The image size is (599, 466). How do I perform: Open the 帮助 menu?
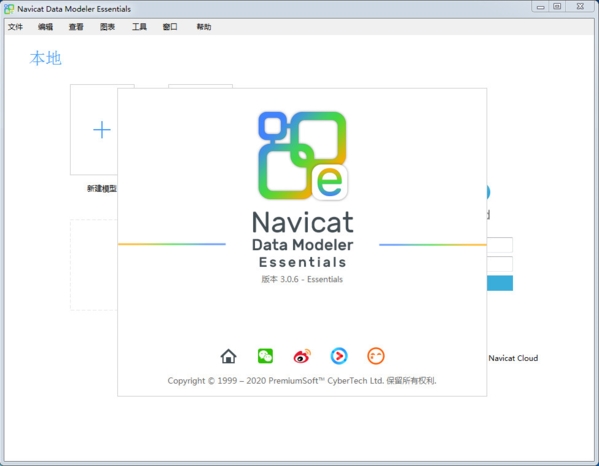click(x=204, y=27)
